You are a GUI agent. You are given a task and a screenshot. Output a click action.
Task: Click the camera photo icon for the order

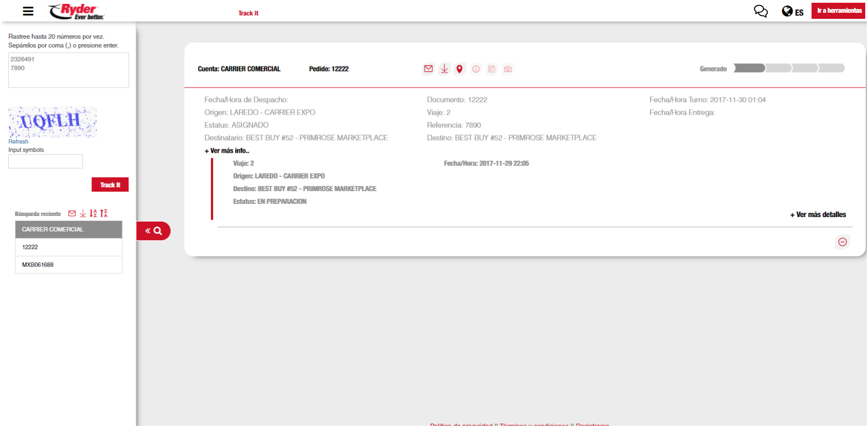(508, 69)
